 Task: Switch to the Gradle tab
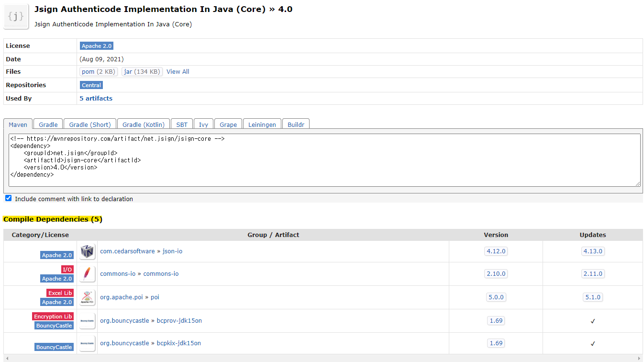[48, 124]
